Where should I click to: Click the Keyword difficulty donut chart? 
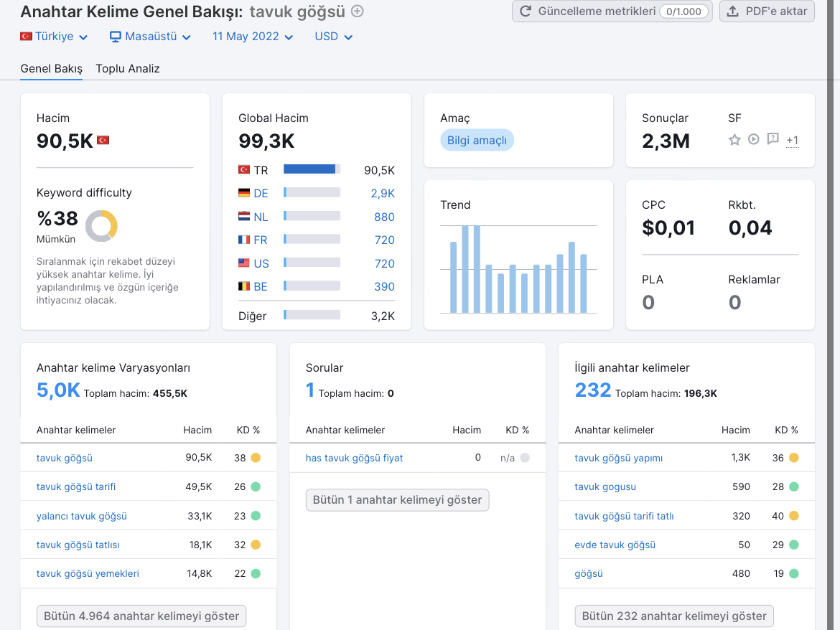[101, 225]
